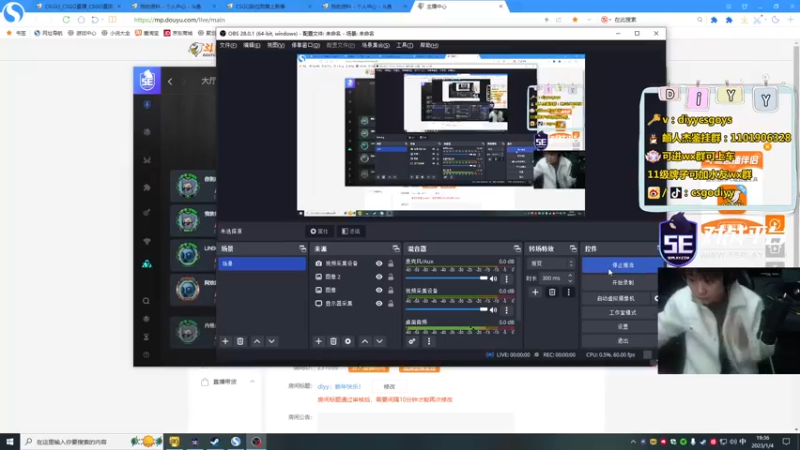800x450 pixels.
Task: Click 停止推流 button in Controls
Action: point(622,265)
